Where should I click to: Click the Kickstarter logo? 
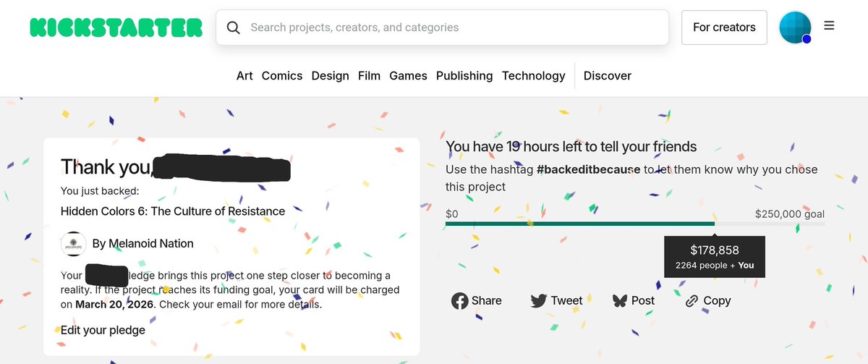116,27
